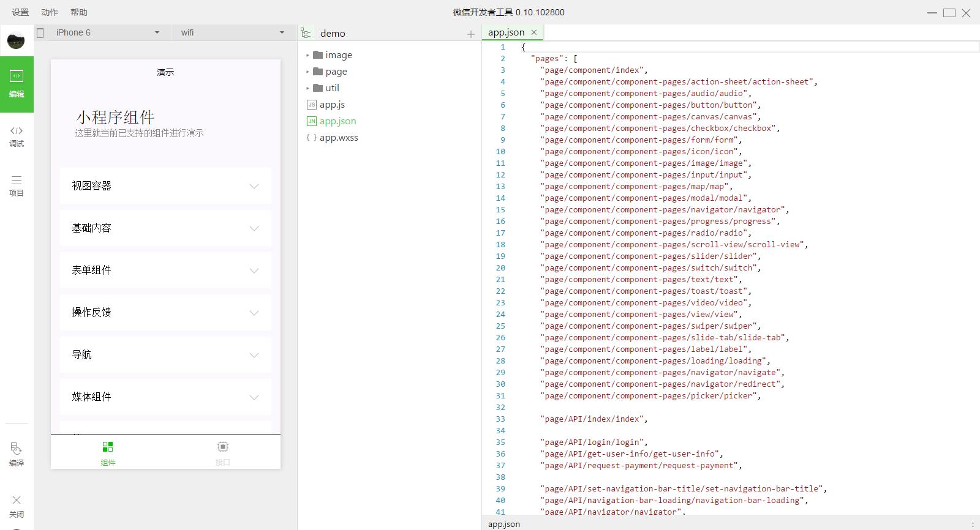The image size is (980, 530).
Task: Expand the util folder
Action: 308,88
